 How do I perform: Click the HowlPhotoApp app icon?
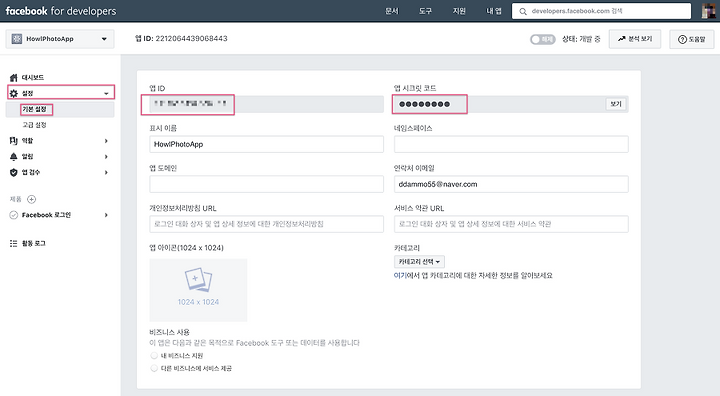pos(17,39)
